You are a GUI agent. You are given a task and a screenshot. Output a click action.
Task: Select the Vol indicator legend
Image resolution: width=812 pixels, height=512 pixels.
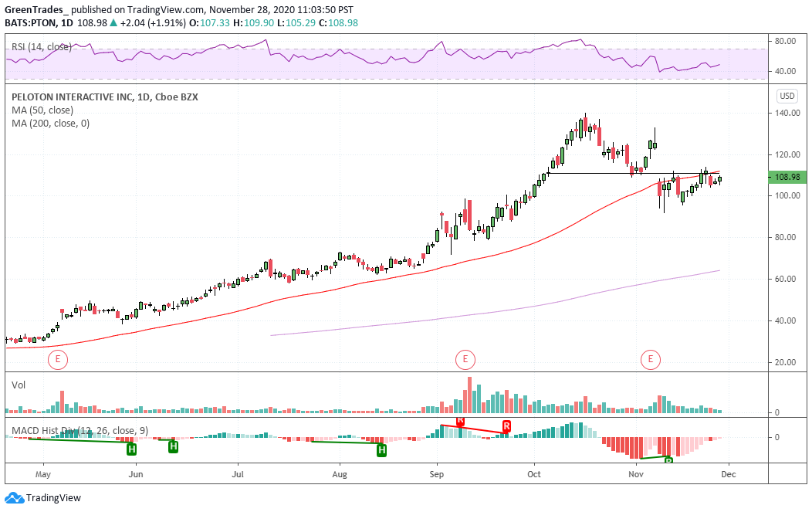point(19,385)
